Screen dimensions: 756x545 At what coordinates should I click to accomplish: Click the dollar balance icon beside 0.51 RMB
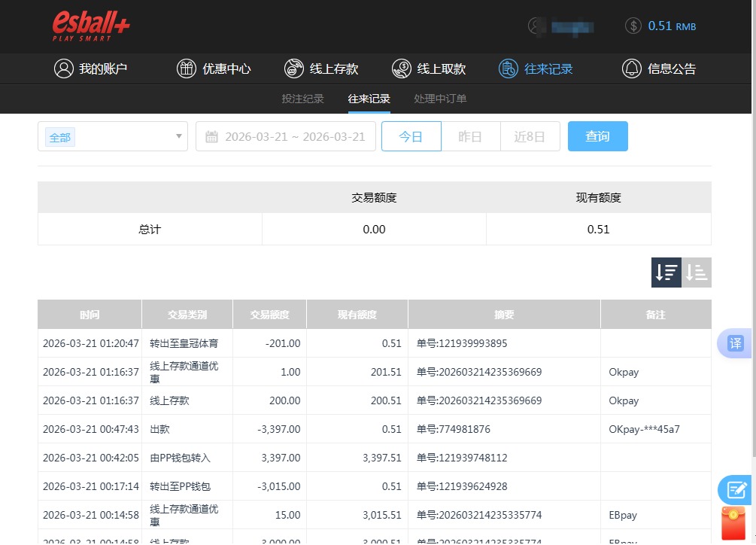pyautogui.click(x=633, y=25)
